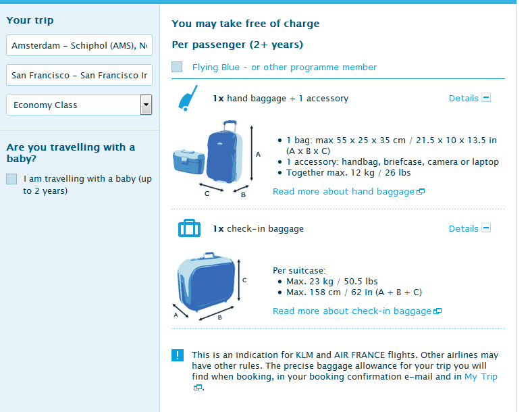Open Read more about check-in baggage link
This screenshot has height=412, width=532.
352,311
